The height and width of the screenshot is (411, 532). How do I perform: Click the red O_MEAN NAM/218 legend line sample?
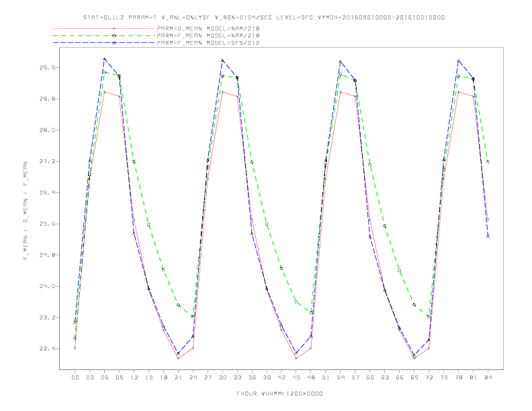(x=104, y=28)
